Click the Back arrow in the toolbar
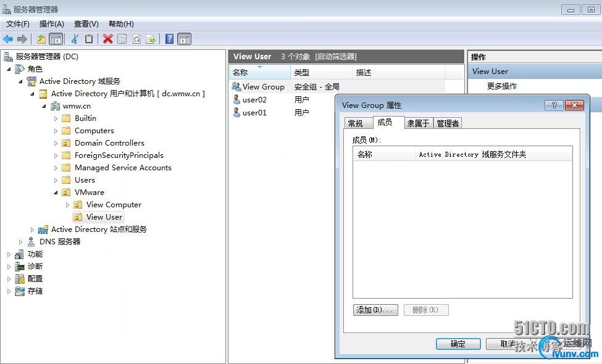 click(8, 39)
